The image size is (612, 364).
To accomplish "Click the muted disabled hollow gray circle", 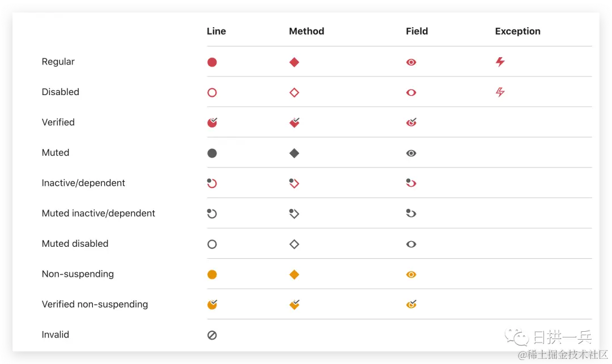I will [x=212, y=245].
